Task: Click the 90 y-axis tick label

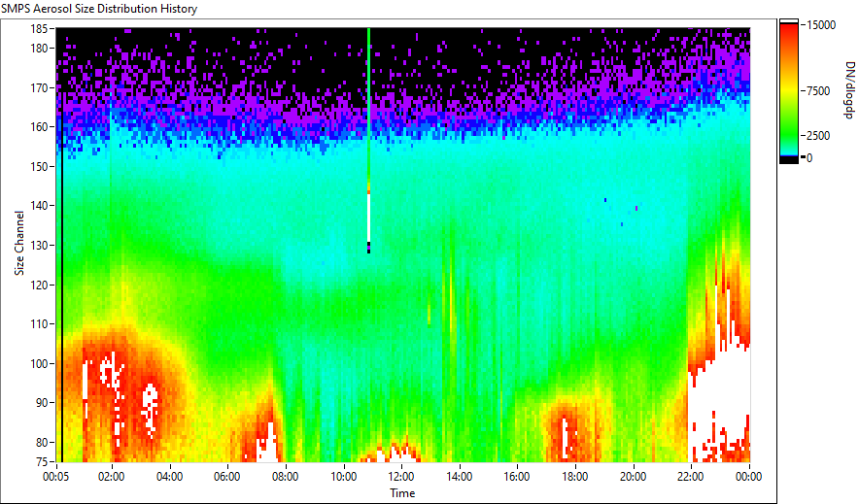Action: coord(42,403)
